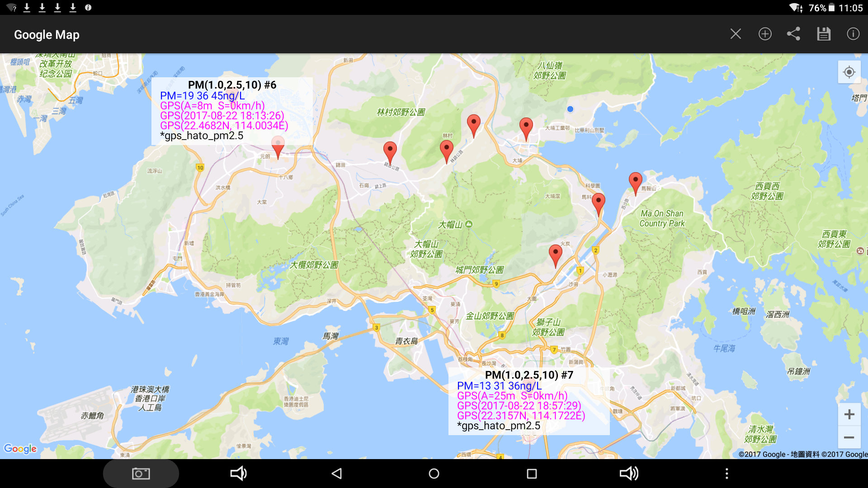The width and height of the screenshot is (868, 488).
Task: Select the red marker near 大埔工業邨
Action: [526, 129]
